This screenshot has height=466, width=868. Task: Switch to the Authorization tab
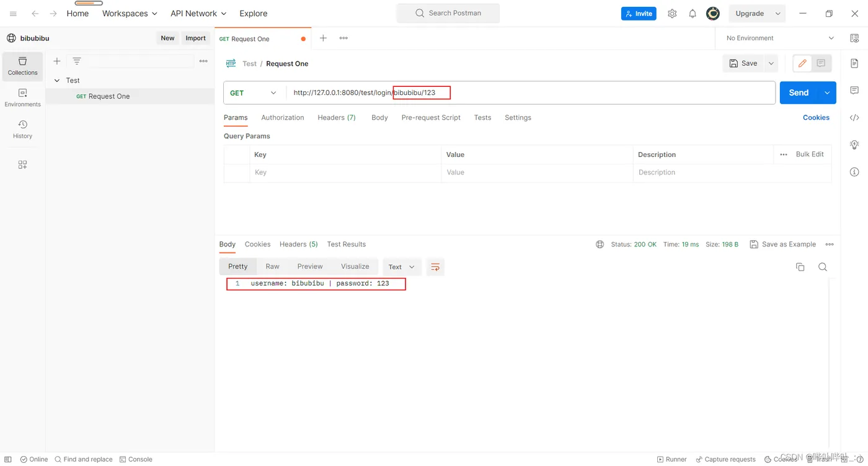(x=283, y=118)
